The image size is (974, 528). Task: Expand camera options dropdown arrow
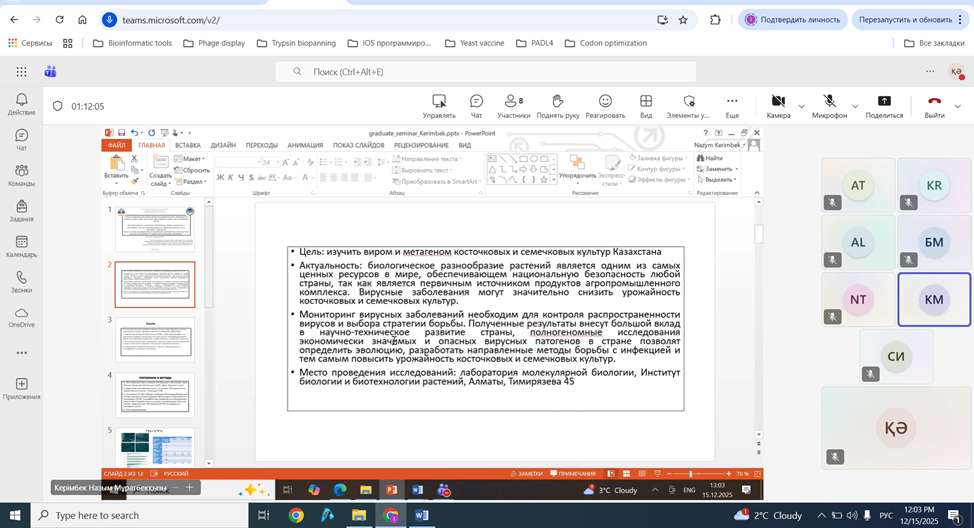pyautogui.click(x=802, y=106)
